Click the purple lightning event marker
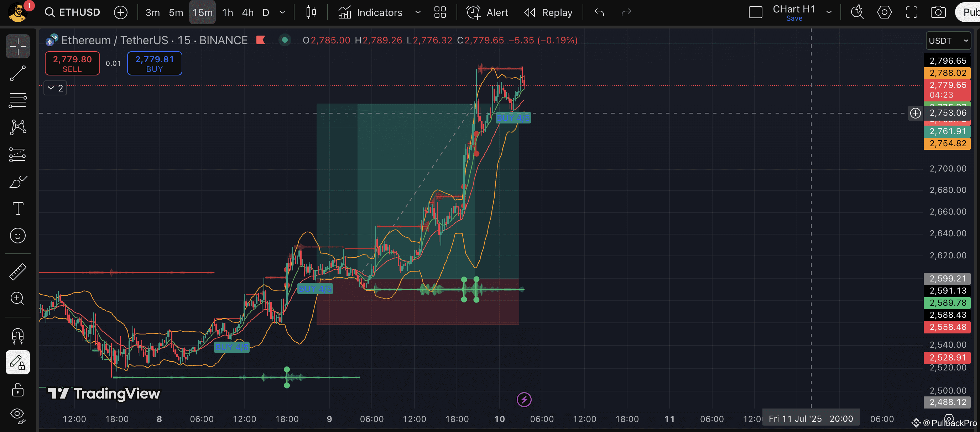Viewport: 980px width, 432px height. coord(524,400)
